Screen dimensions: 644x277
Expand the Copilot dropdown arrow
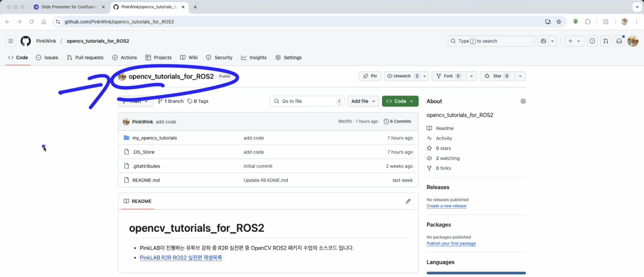[552, 41]
